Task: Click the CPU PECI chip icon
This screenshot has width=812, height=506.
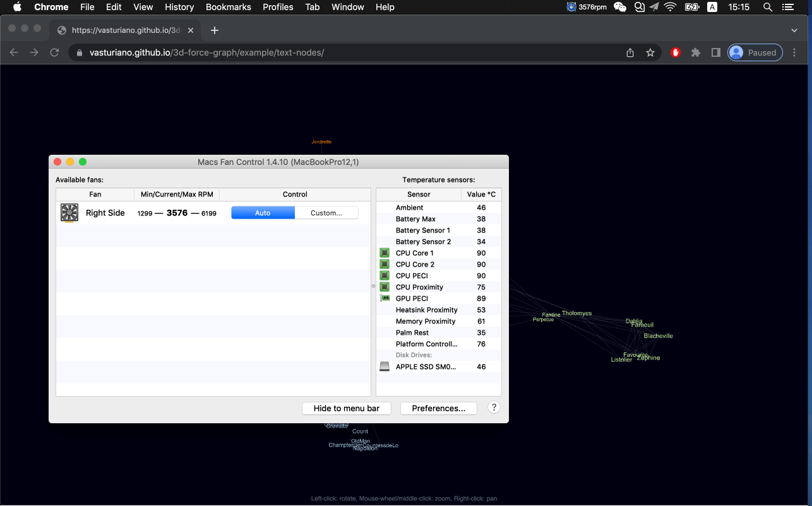Action: tap(385, 275)
